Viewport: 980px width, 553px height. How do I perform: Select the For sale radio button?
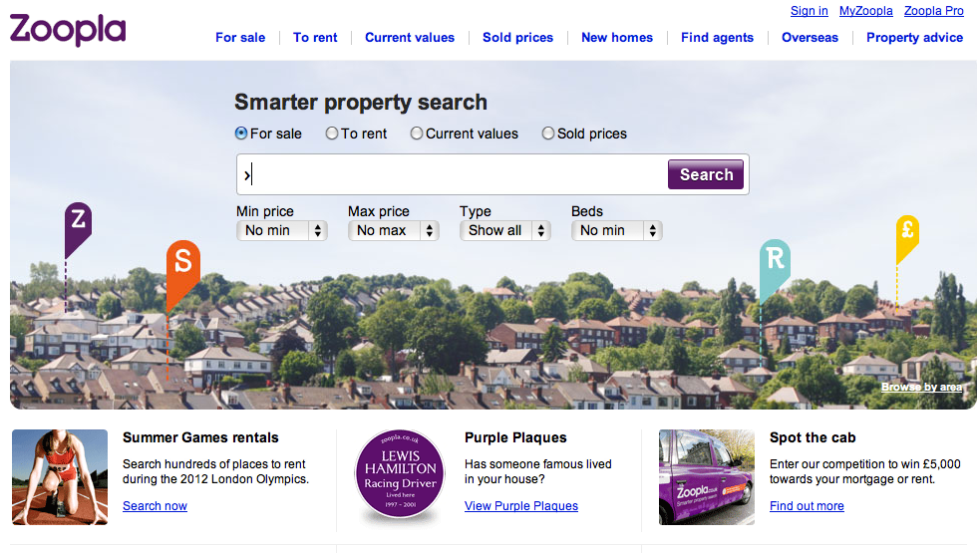(x=241, y=134)
